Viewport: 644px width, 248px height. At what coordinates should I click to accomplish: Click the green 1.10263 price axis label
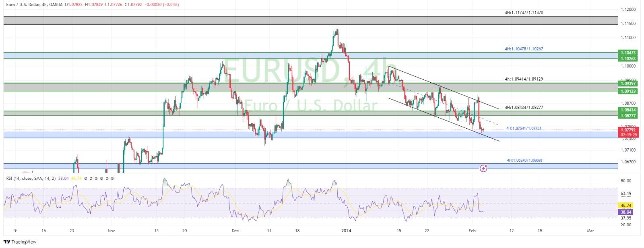pos(628,58)
